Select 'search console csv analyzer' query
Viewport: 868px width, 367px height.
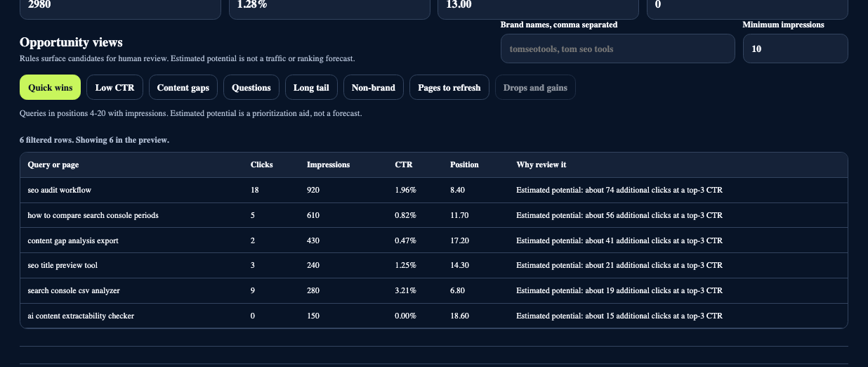coord(74,290)
